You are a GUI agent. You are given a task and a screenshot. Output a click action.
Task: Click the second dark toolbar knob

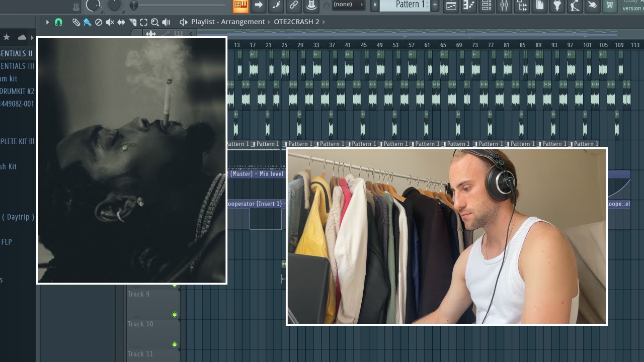pyautogui.click(x=115, y=5)
